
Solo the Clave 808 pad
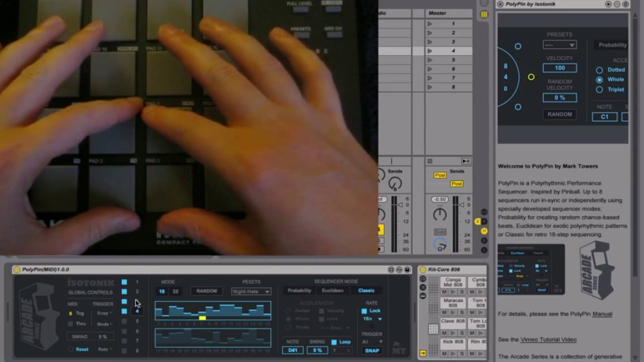(x=461, y=333)
